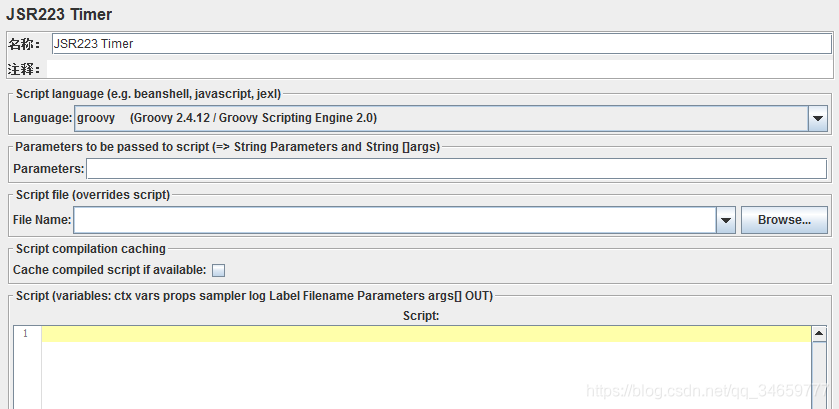Enable Cache compiled script if available checkbox
Image resolution: width=839 pixels, height=409 pixels.
[x=218, y=270]
